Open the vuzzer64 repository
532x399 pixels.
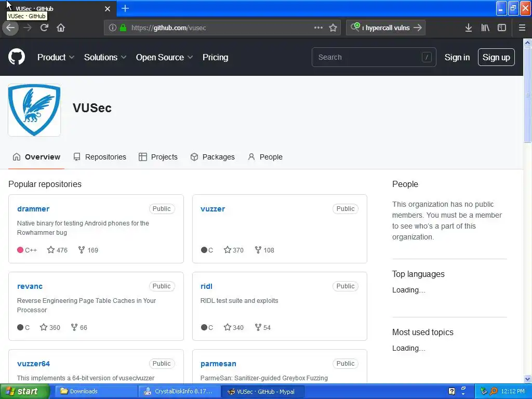(x=34, y=363)
